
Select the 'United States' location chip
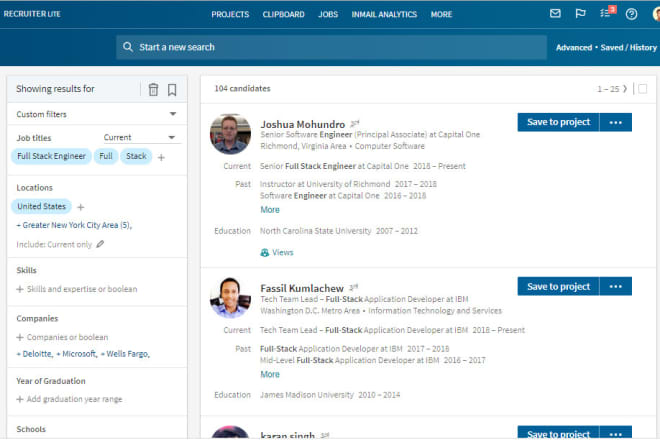click(x=41, y=206)
